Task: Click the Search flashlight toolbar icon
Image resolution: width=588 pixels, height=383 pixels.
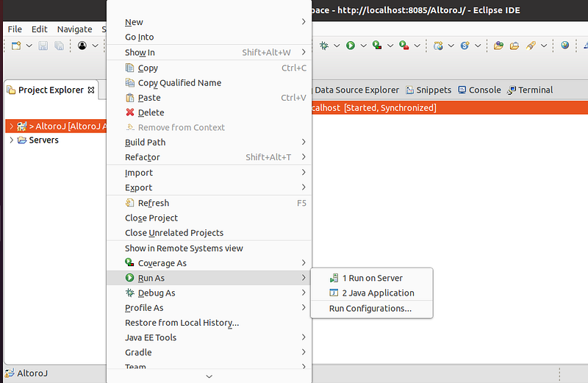Action: coord(531,46)
